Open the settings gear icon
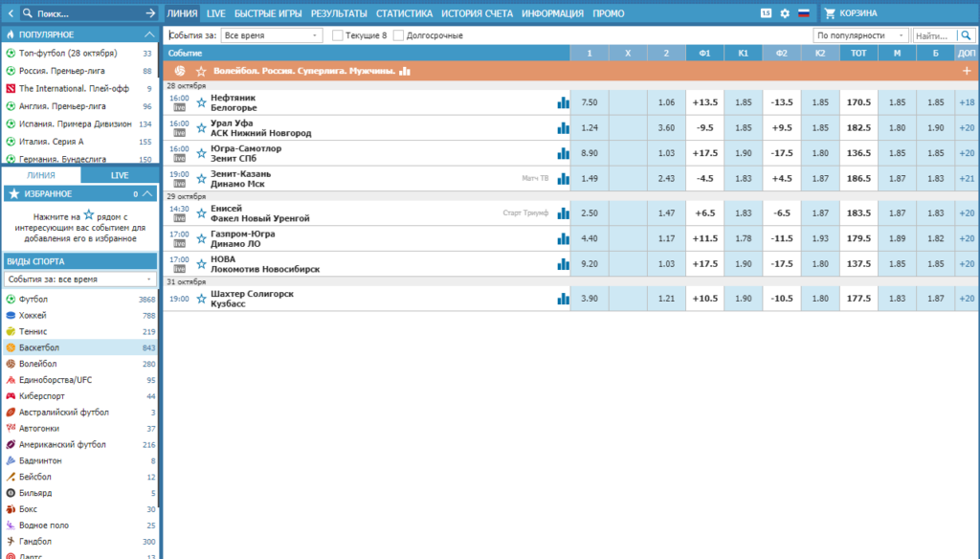980x559 pixels. coord(785,13)
